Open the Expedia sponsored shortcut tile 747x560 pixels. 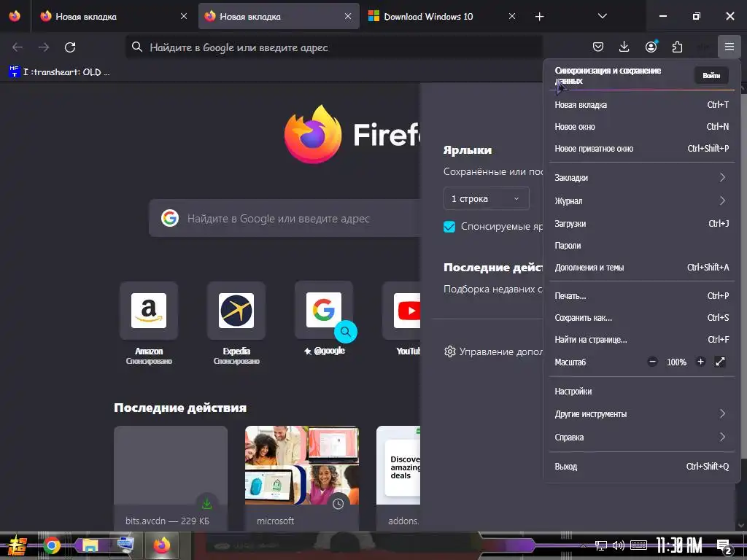click(236, 311)
